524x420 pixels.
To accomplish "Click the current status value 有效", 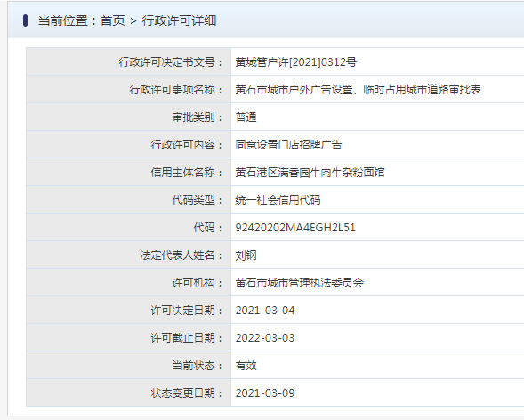I will [x=246, y=366].
